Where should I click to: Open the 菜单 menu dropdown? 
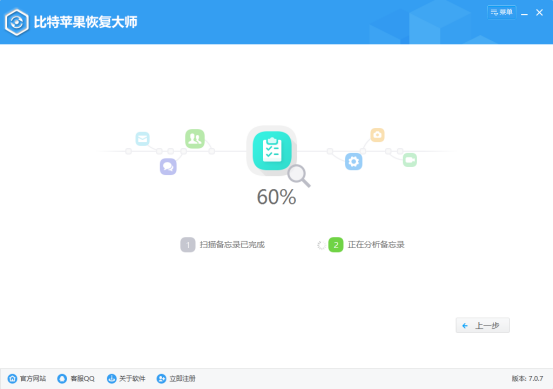pos(502,12)
